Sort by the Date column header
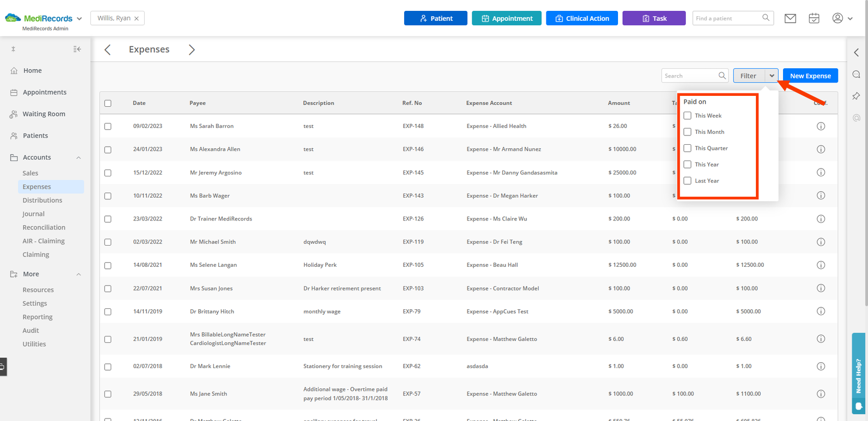 point(139,103)
